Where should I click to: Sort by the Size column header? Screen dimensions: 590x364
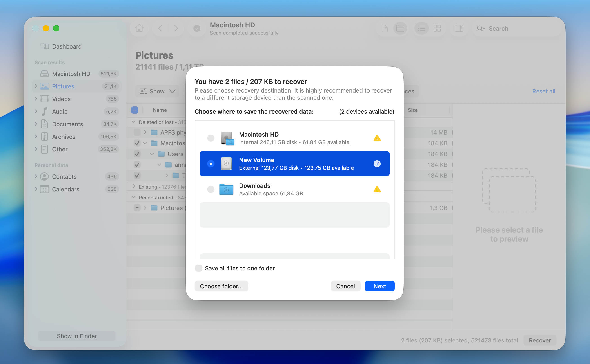click(413, 110)
